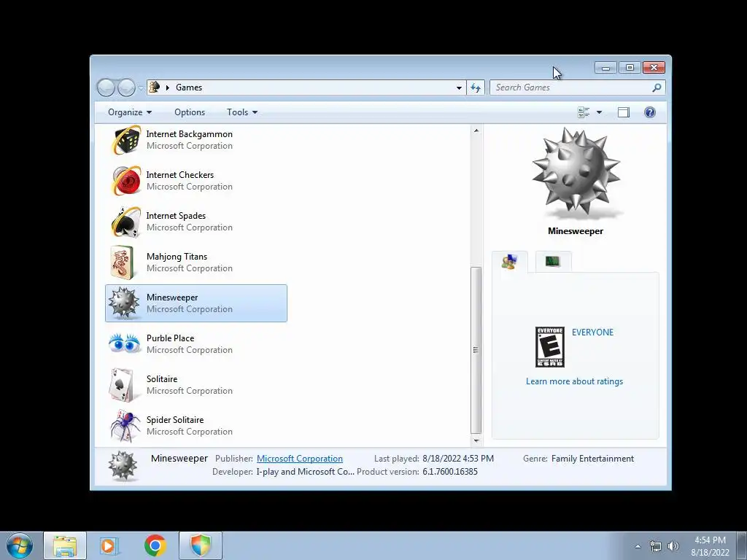Refresh the Games folder view
Viewport: 747px width, 560px height.
click(476, 87)
